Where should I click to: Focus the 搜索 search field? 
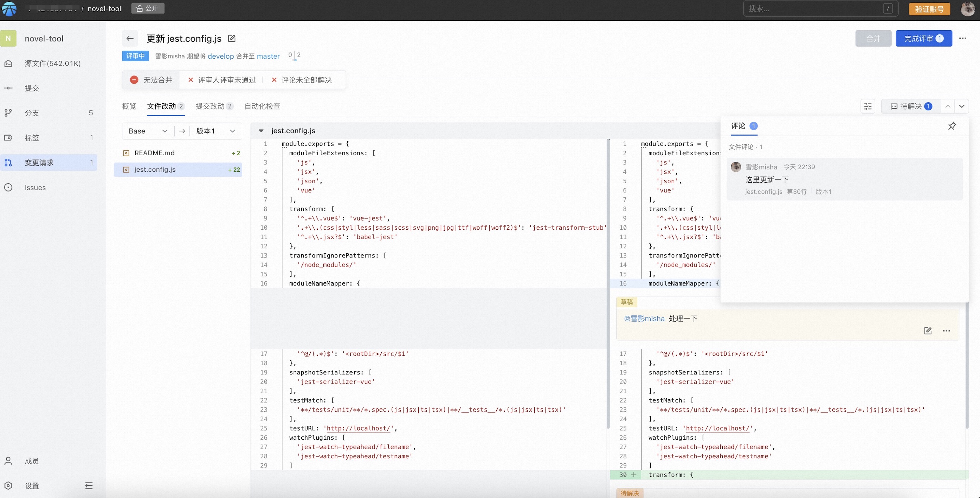pyautogui.click(x=820, y=8)
